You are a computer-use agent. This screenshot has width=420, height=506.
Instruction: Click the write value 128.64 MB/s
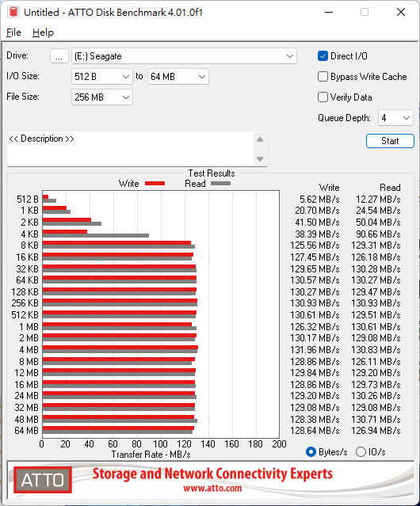point(315,431)
